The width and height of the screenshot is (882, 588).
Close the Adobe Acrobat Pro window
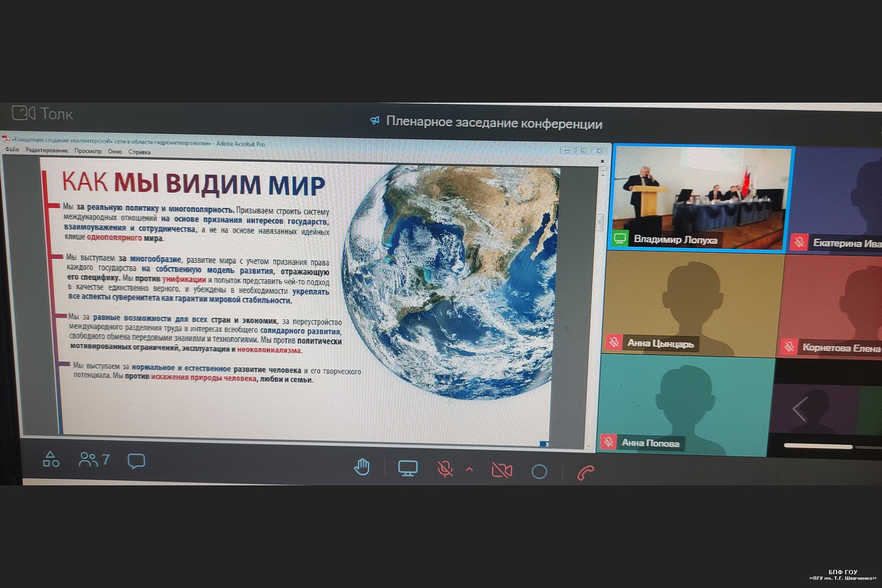[599, 151]
